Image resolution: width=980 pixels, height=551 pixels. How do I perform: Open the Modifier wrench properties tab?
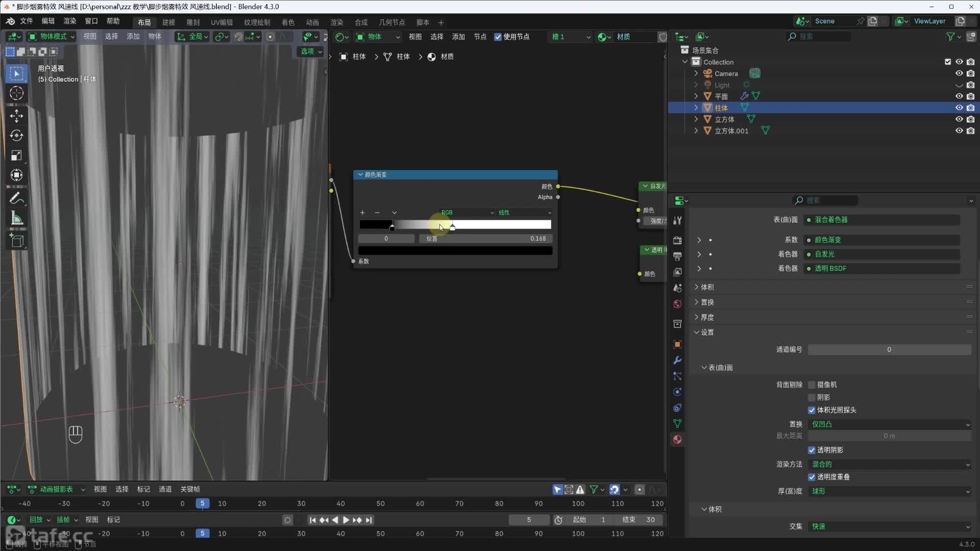click(x=677, y=360)
